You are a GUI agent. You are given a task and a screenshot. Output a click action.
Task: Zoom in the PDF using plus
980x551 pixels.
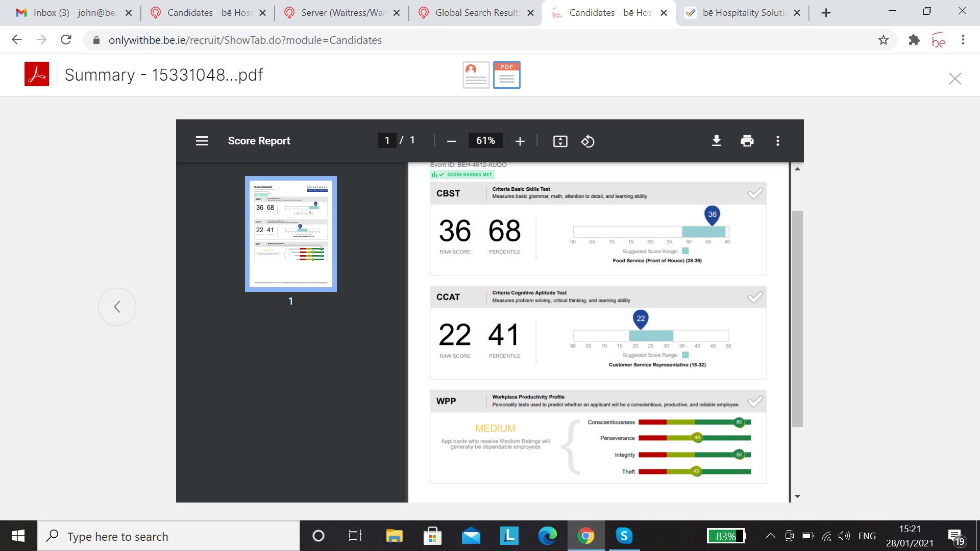coord(520,141)
